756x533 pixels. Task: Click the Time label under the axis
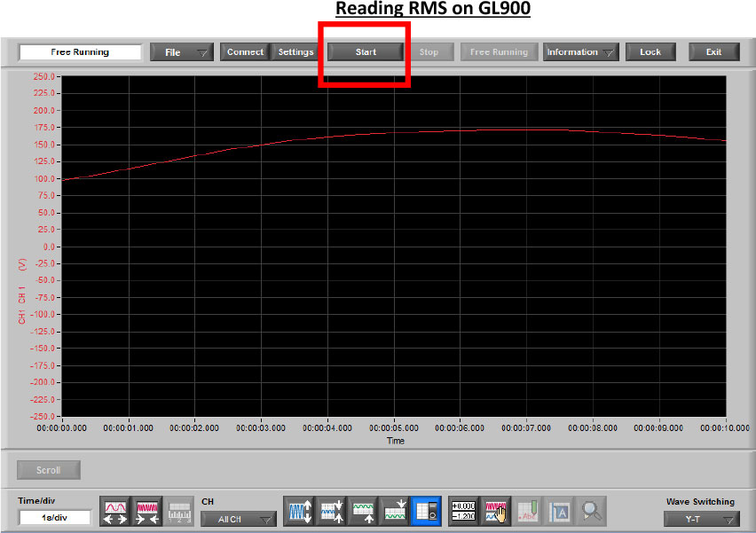click(x=396, y=441)
